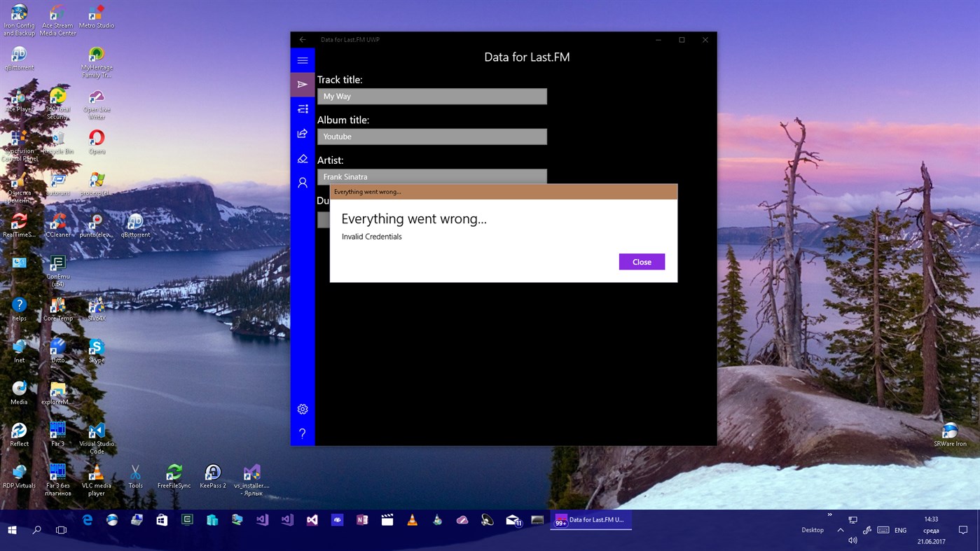
Task: Open the Mail icon with badge on taskbar
Action: click(513, 520)
